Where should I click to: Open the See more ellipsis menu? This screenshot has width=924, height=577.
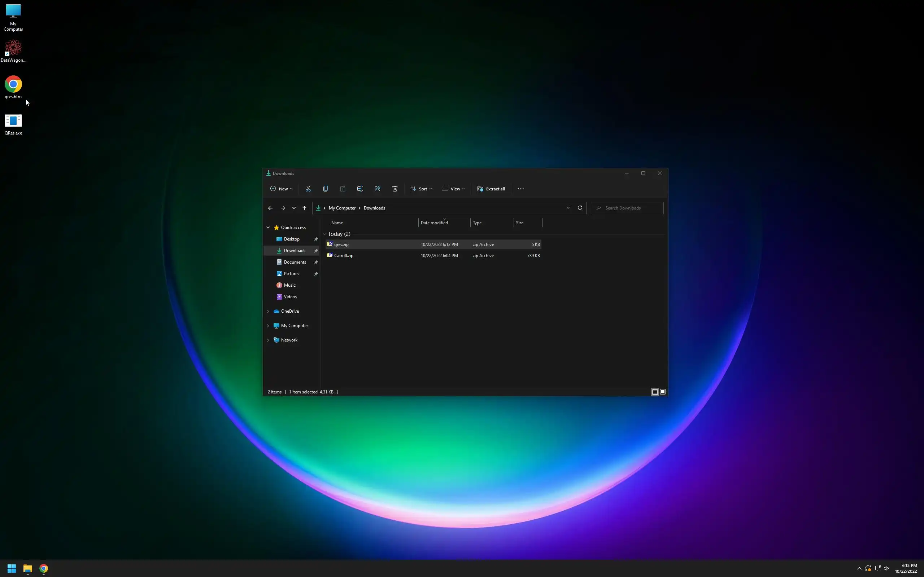521,189
